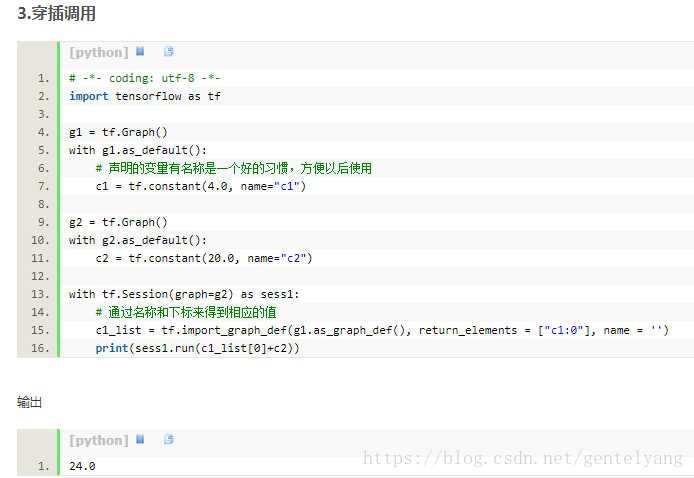Screen dimensions: 694x478
Task: Click line '# -*- coding: utf-8 -*-'
Action: tap(144, 78)
